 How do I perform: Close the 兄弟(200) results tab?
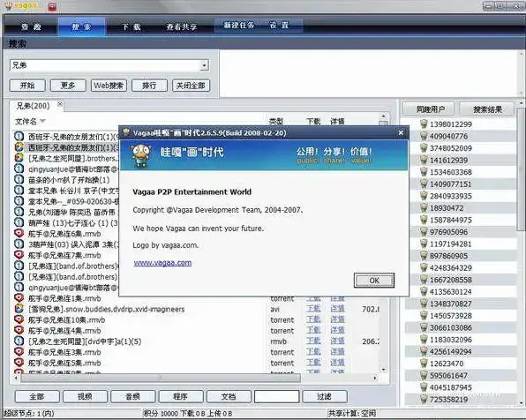(x=60, y=104)
